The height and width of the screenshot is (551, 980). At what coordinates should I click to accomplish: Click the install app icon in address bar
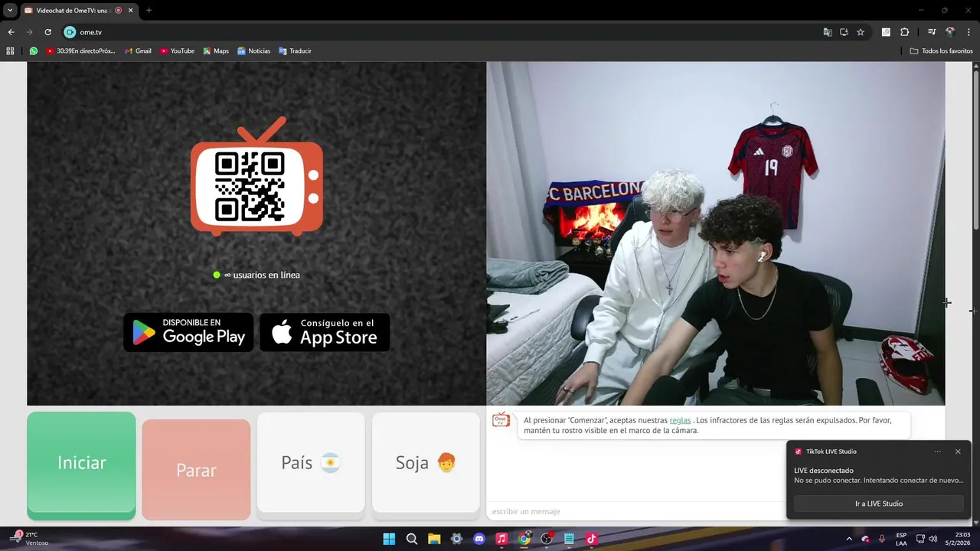[x=844, y=32]
